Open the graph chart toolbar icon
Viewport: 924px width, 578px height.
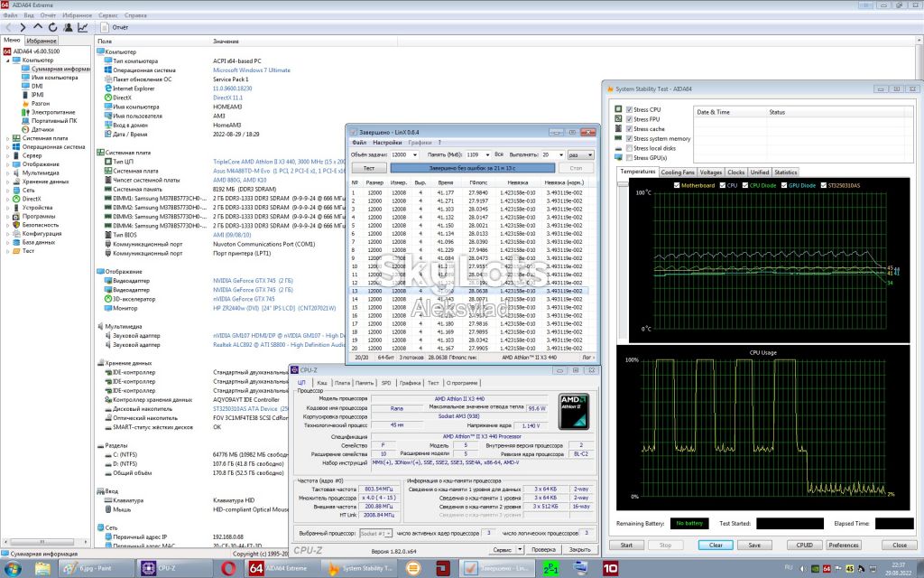pyautogui.click(x=82, y=27)
